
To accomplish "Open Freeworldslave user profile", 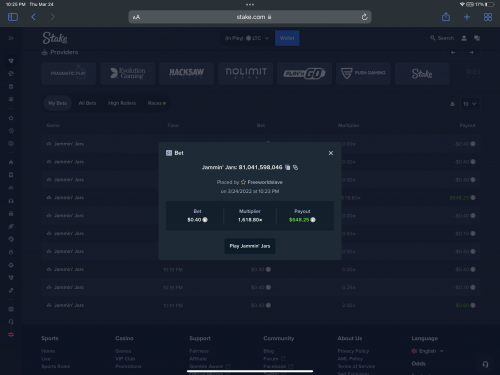I will (265, 182).
